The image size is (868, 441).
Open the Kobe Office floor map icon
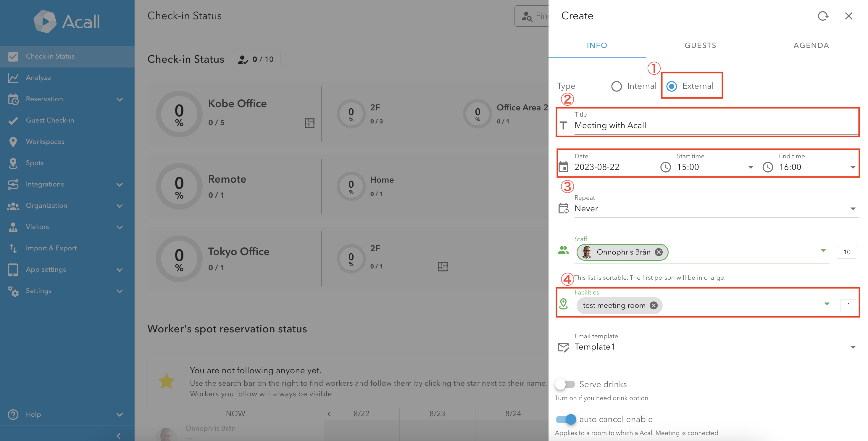tap(310, 123)
